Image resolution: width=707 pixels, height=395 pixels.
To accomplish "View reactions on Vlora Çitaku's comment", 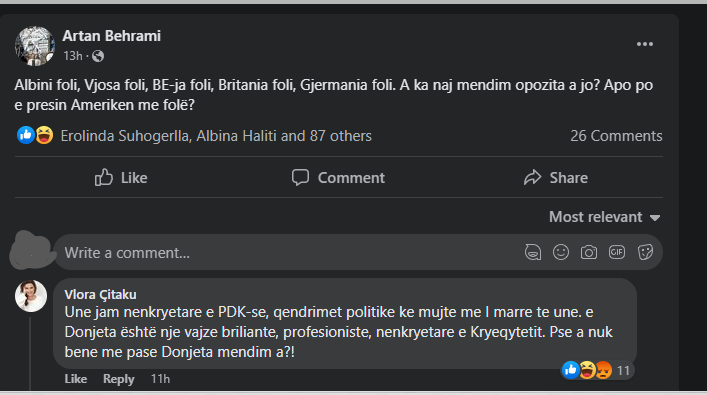I will point(596,370).
